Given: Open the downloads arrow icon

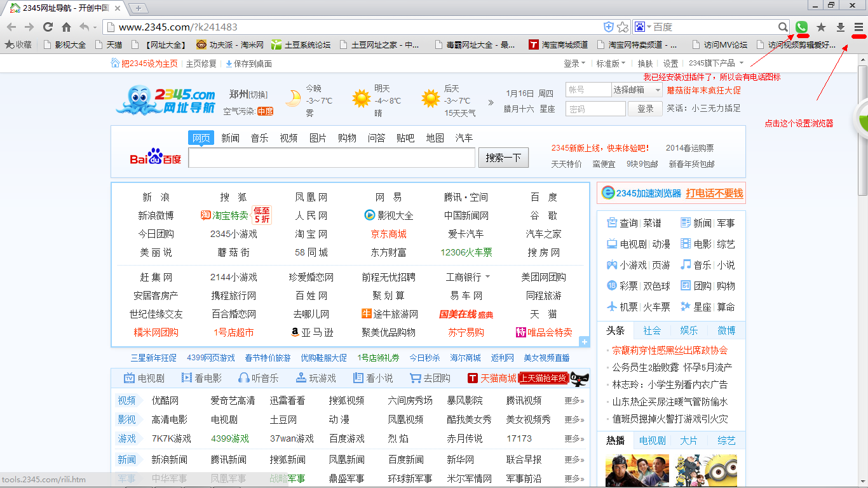Looking at the screenshot, I should click(x=840, y=27).
